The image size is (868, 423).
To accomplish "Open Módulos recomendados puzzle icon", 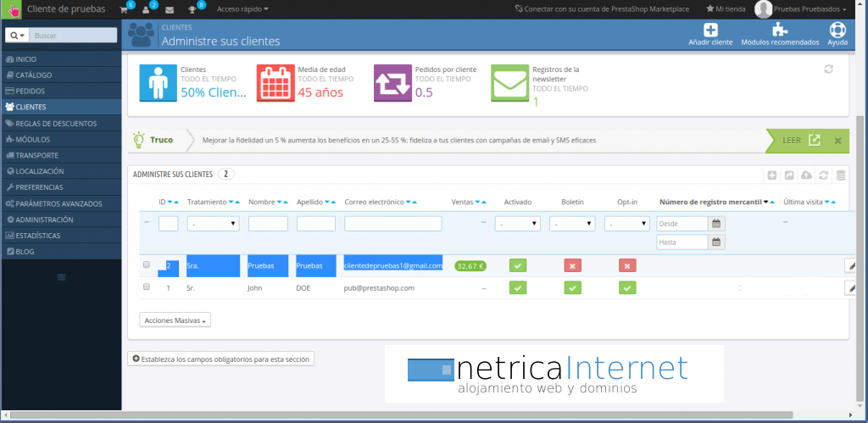I will 780,30.
